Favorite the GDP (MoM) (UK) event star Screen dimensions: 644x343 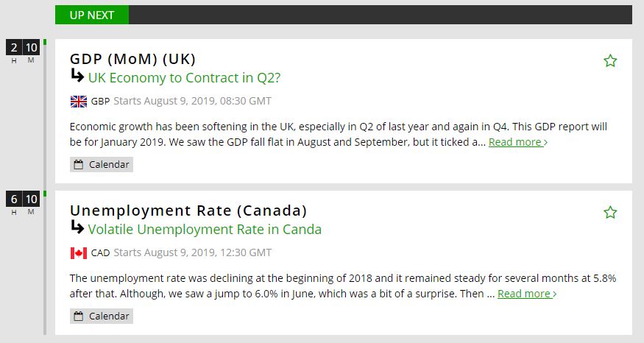pyautogui.click(x=610, y=61)
